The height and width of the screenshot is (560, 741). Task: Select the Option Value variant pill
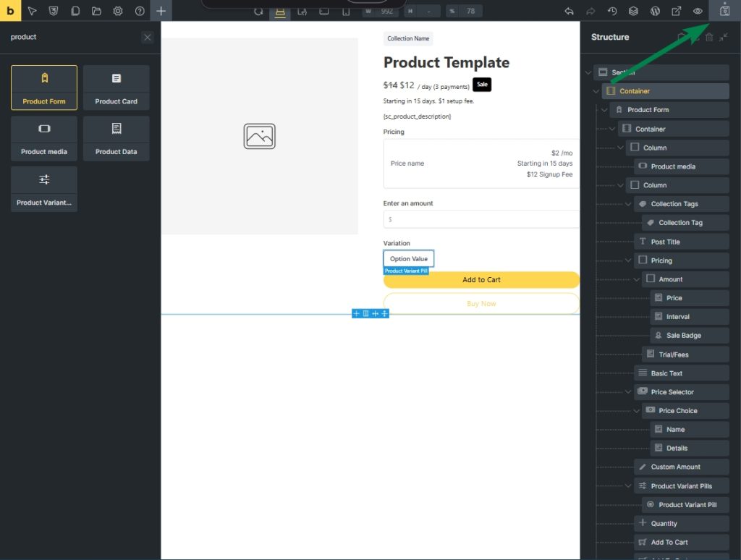pos(409,259)
